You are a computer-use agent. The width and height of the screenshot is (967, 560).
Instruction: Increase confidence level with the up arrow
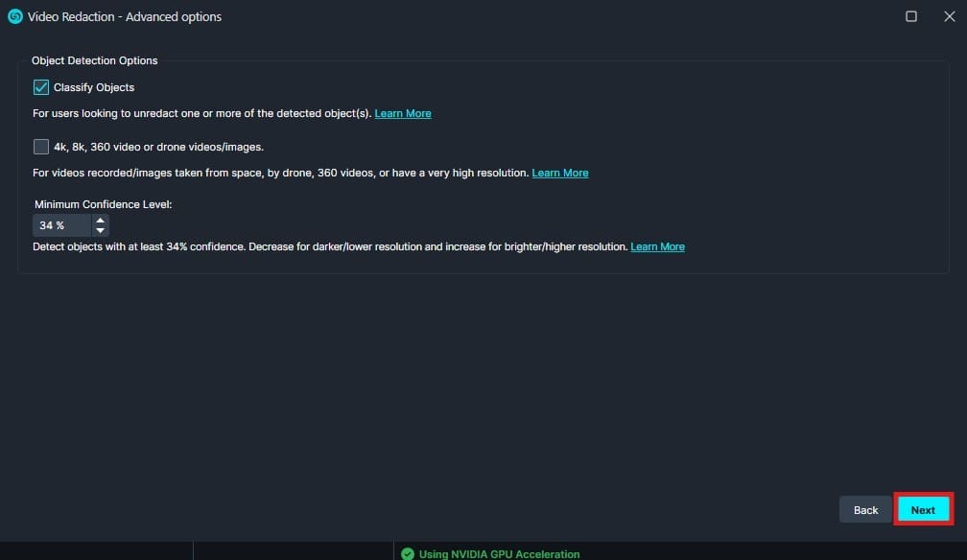click(x=101, y=220)
